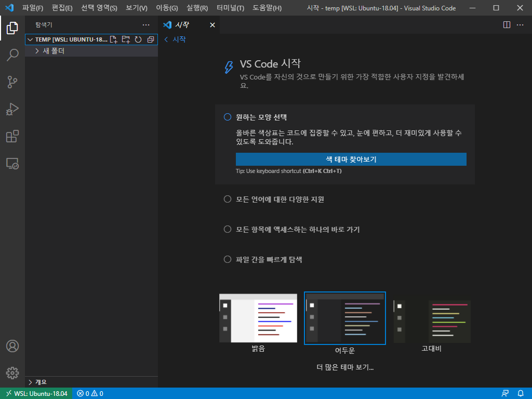This screenshot has width=532, height=399.
Task: Click the 탐색기 panel title
Action: point(44,25)
